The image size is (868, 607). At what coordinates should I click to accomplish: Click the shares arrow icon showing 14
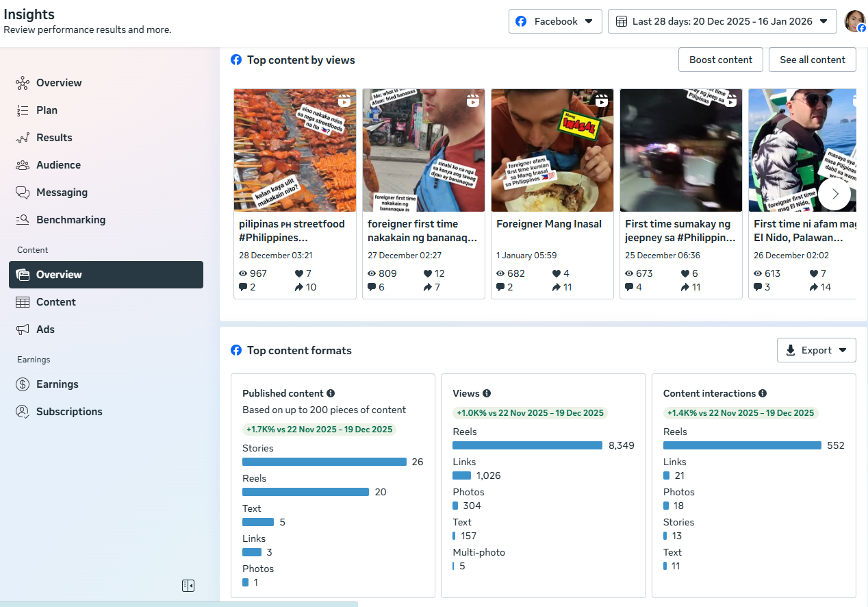pyautogui.click(x=813, y=287)
